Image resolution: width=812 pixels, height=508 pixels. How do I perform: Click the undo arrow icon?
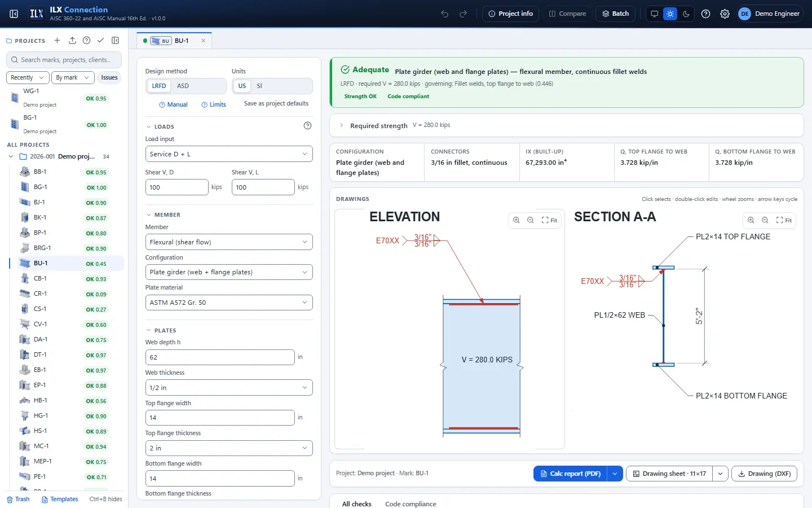click(x=445, y=14)
